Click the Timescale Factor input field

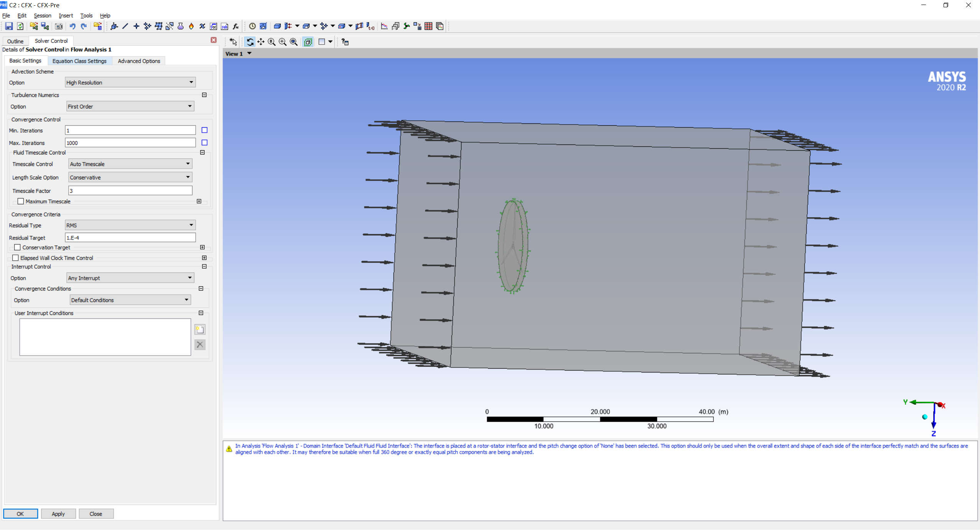click(130, 190)
